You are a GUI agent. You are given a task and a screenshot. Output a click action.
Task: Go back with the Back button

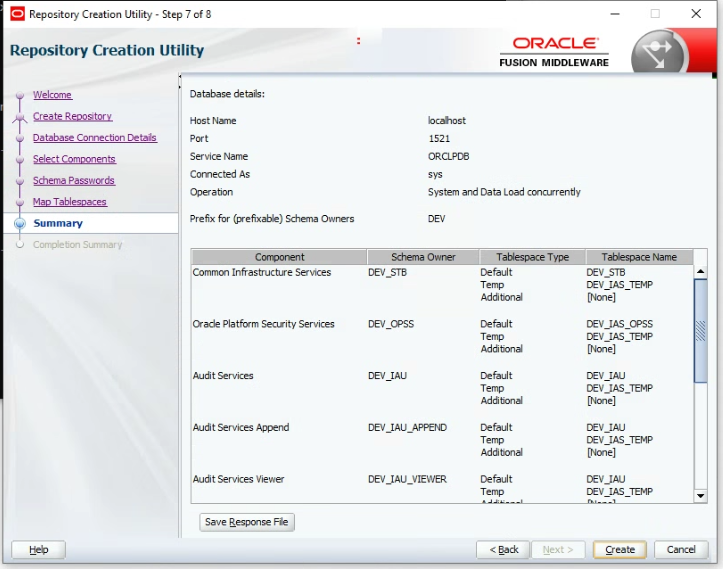(504, 550)
